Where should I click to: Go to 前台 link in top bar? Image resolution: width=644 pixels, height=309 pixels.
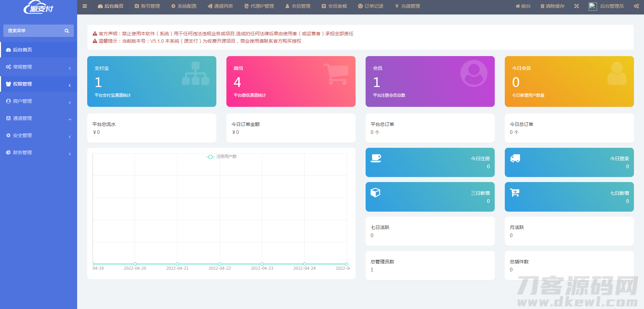point(523,6)
